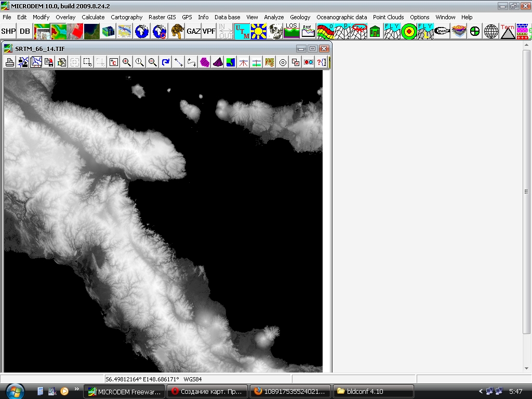Click the GAZ gazetteer toolbar icon
Image resolution: width=532 pixels, height=399 pixels.
193,31
